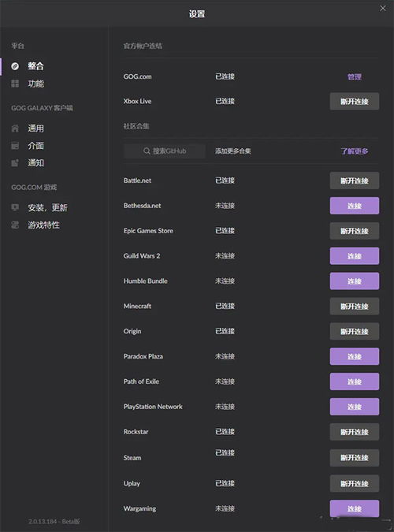
Task: Click the 了解更多 link
Action: click(355, 151)
